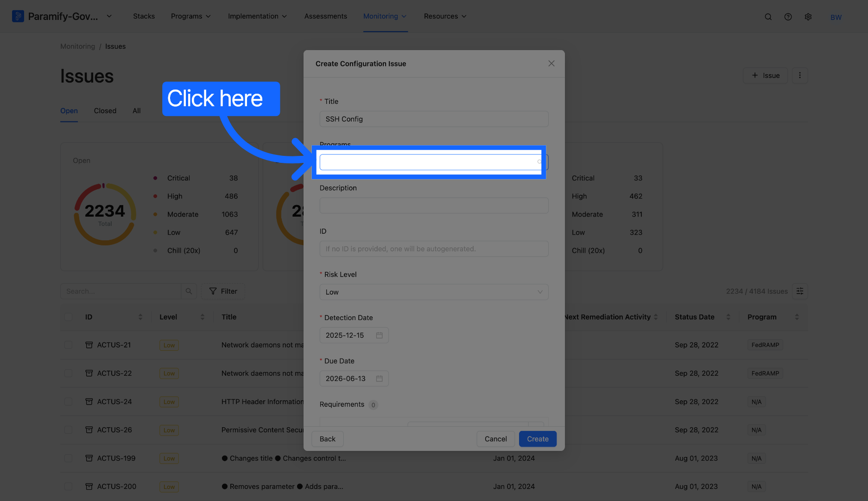Click the 2234 total donut chart
The height and width of the screenshot is (501, 868).
pos(105,214)
